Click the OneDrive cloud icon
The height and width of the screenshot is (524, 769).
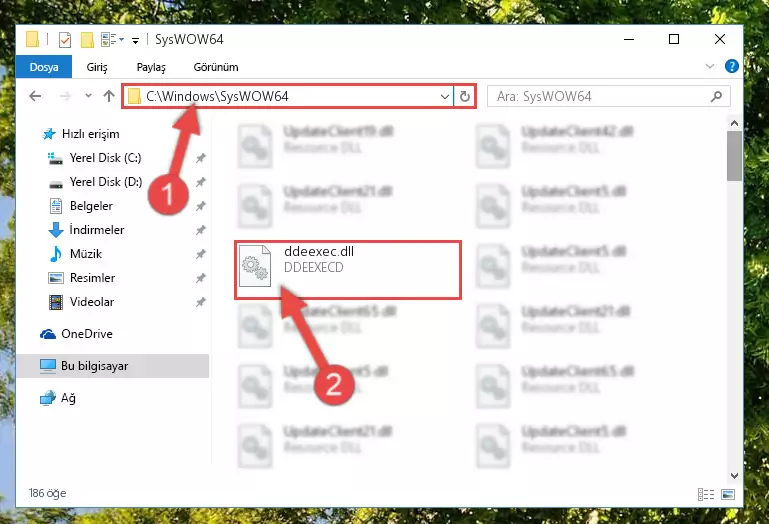(48, 334)
